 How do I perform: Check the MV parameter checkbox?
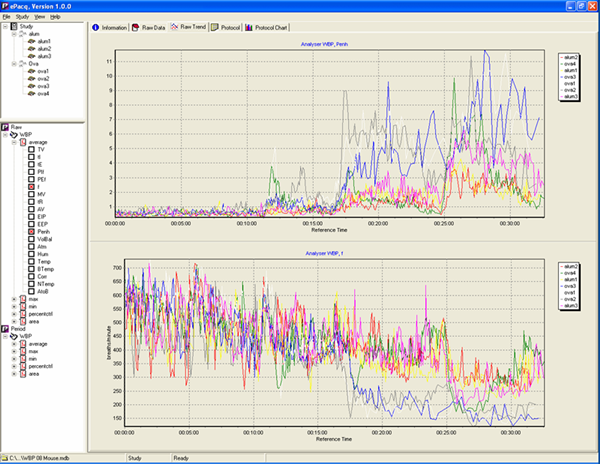click(x=31, y=194)
